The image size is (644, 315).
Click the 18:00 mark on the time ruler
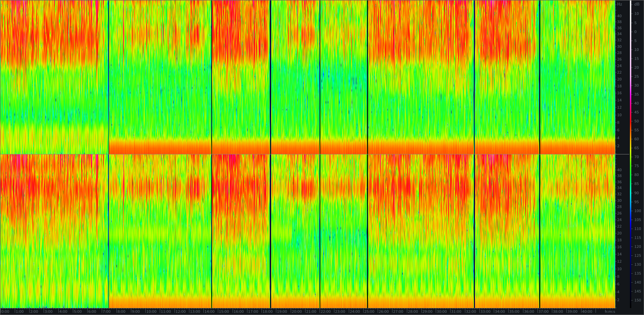pyautogui.click(x=268, y=311)
